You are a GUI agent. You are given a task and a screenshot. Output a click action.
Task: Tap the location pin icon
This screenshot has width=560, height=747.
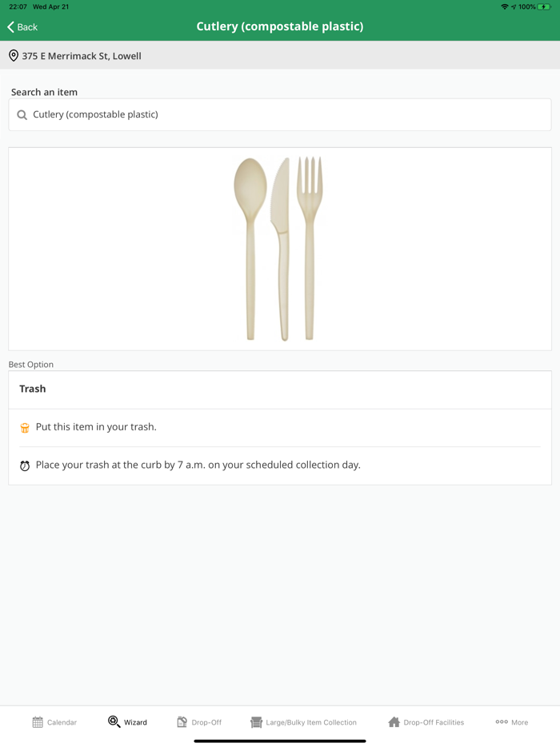point(14,56)
